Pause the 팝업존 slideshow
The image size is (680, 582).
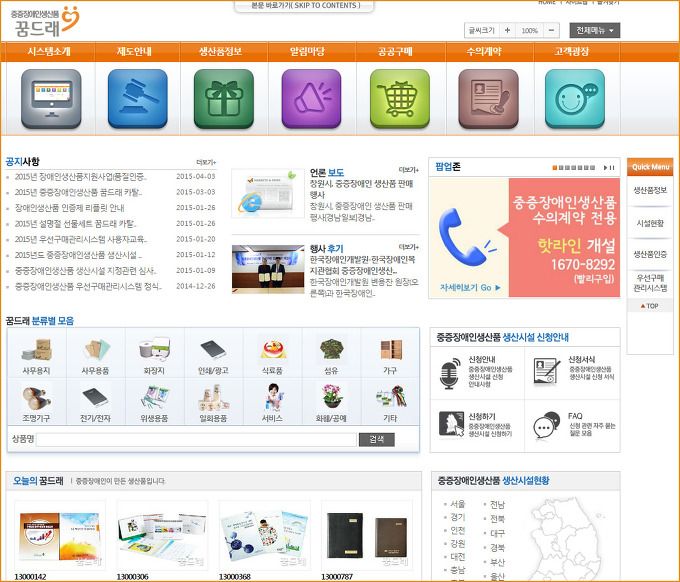click(612, 167)
